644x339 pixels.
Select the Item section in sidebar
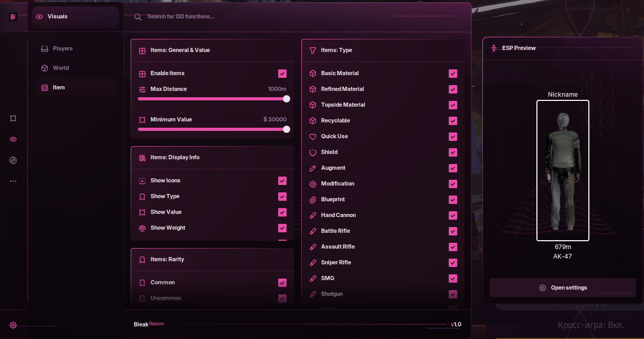click(x=59, y=87)
